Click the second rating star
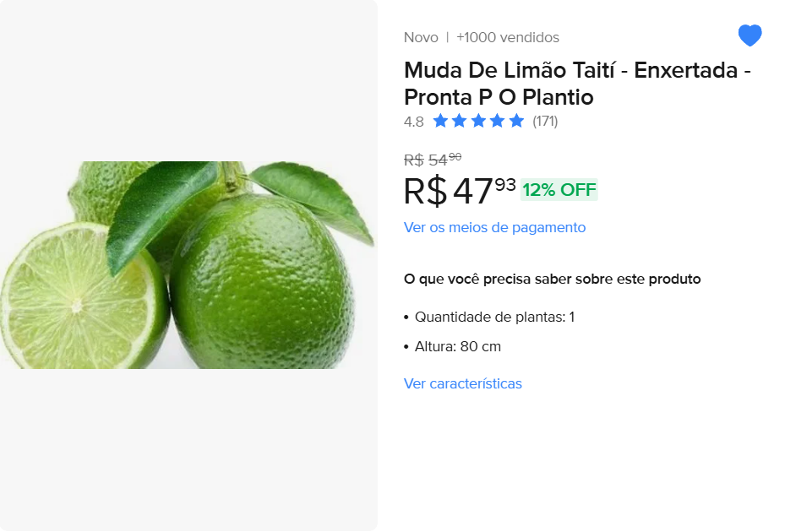Screen dimensions: 785x532 (x=460, y=121)
